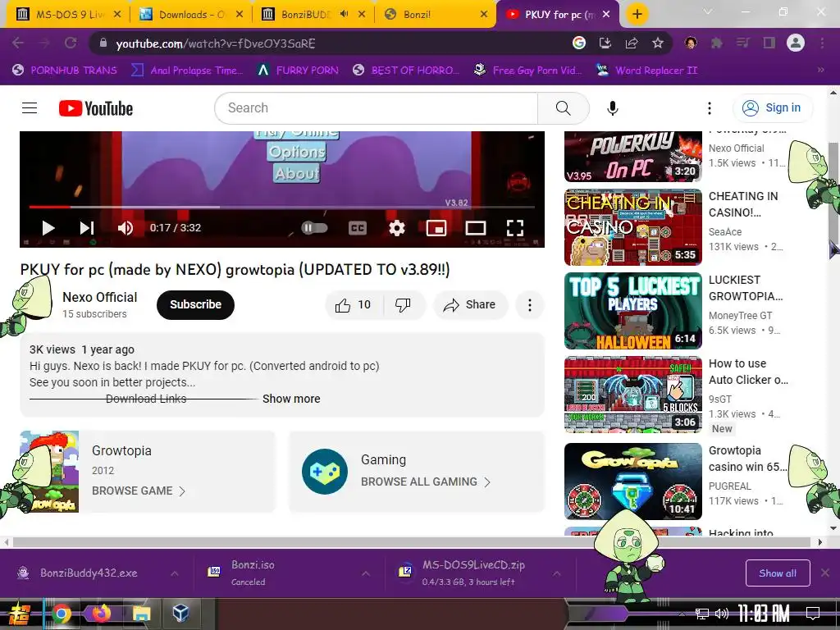This screenshot has width=840, height=630.
Task: Open the YouTube hamburger guide menu
Action: [x=30, y=108]
